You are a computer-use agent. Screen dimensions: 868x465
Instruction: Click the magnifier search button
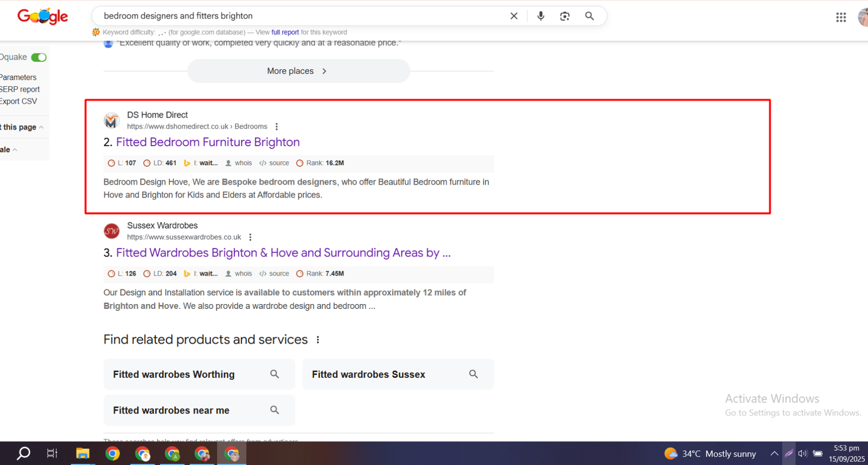589,16
